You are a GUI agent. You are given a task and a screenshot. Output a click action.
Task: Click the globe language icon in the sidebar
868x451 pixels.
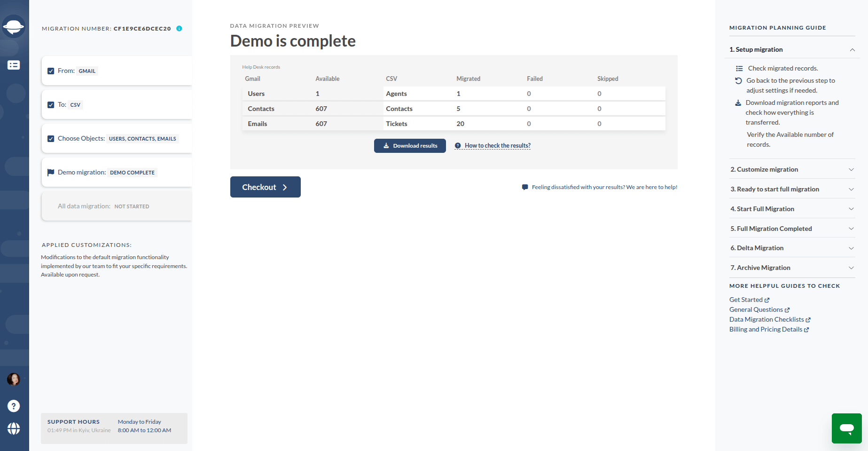14,428
